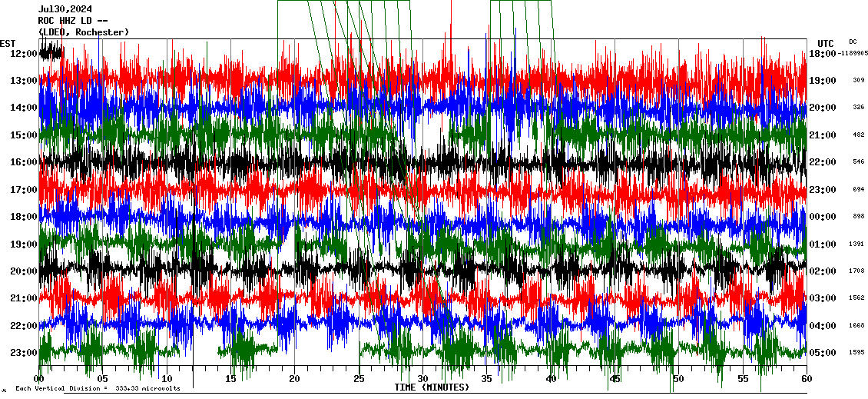This screenshot has height=399, width=868.
Task: Select the 12:00 EST row label
Action: pyautogui.click(x=22, y=54)
